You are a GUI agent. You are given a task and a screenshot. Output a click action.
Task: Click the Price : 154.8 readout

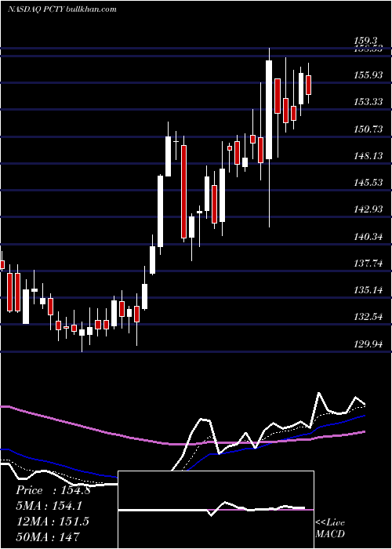point(53,490)
